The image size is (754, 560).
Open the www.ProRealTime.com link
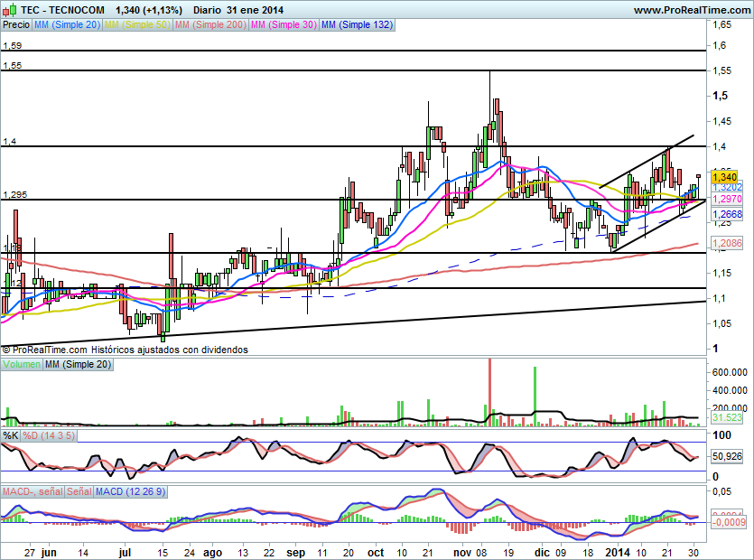[693, 10]
